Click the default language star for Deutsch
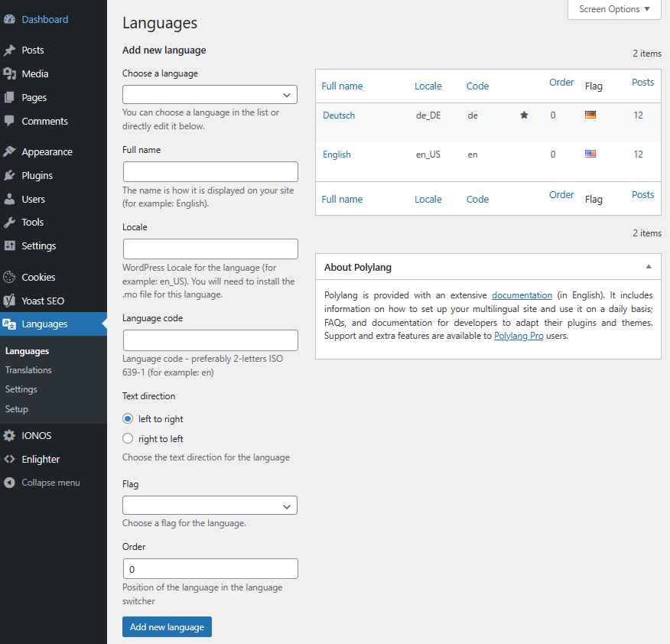This screenshot has height=644, width=670. (x=524, y=115)
